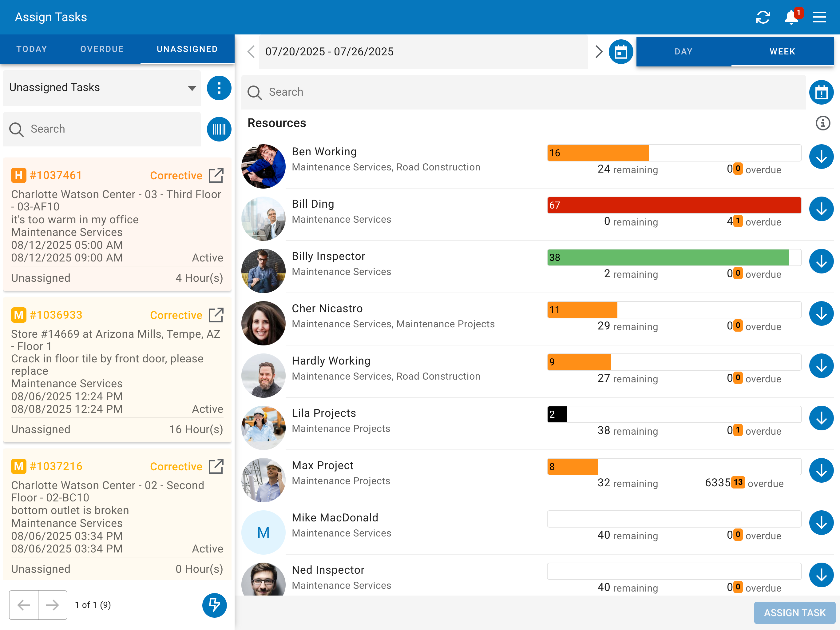The width and height of the screenshot is (840, 630).
Task: Expand Mike MacDonald's down arrow
Action: tap(821, 522)
